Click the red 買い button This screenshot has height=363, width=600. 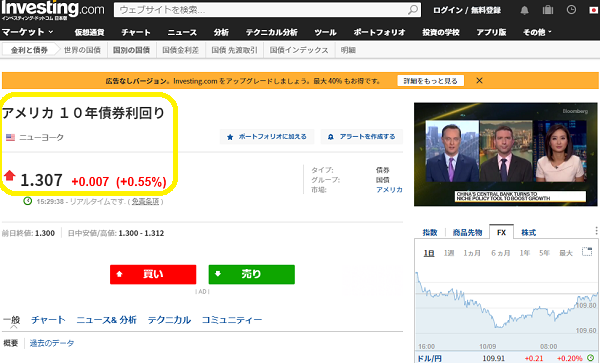click(x=153, y=274)
